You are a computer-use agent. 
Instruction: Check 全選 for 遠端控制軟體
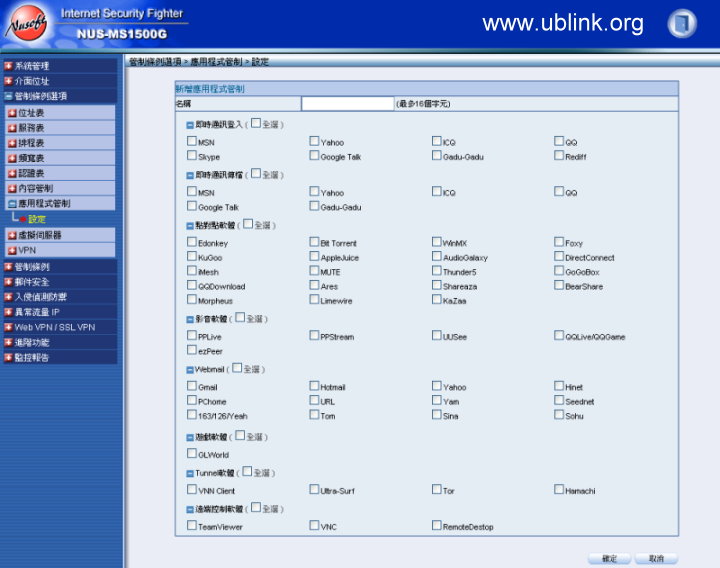pos(256,507)
